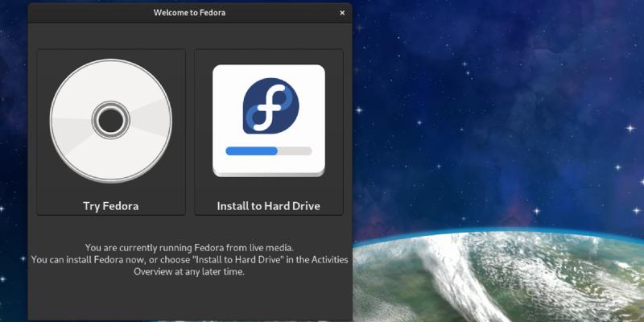Click the Try Fedora tile's top border area
This screenshot has height=322, width=644.
tap(110, 53)
